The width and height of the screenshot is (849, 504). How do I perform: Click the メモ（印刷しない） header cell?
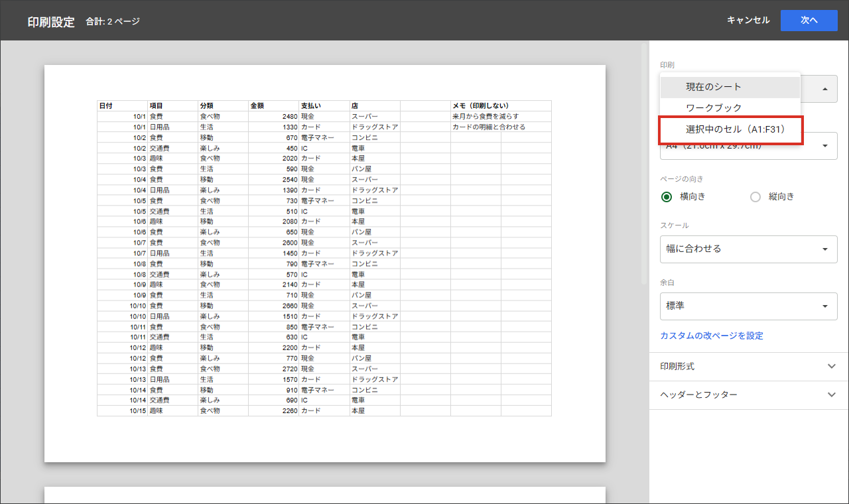(501, 105)
